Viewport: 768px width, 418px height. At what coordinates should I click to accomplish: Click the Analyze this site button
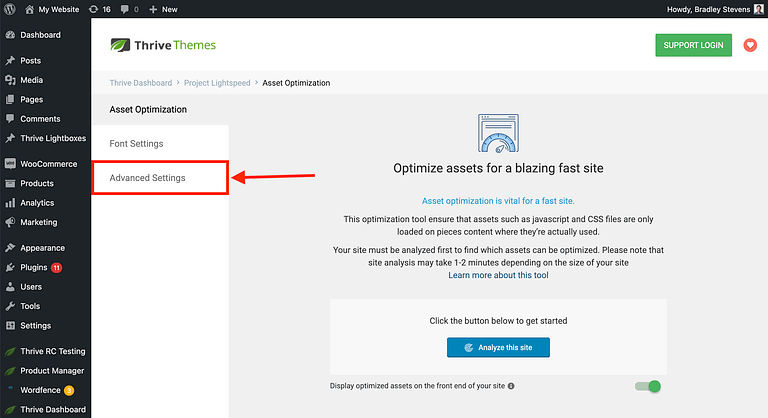[498, 347]
